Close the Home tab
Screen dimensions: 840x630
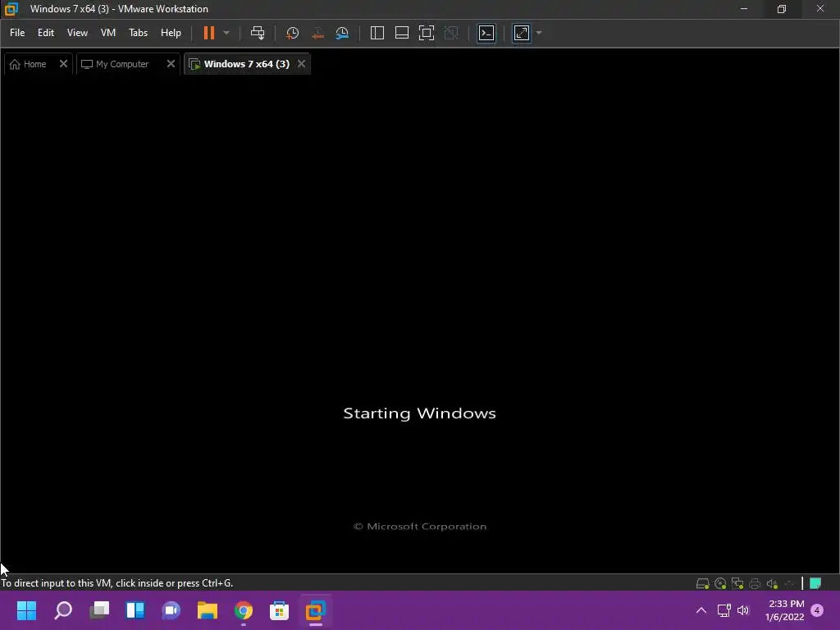click(63, 64)
